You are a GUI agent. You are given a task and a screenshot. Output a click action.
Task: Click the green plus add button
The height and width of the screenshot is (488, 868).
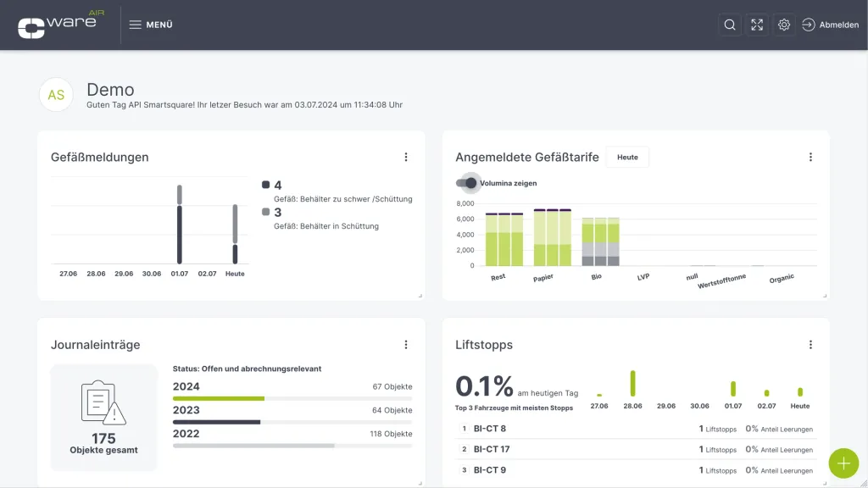[x=843, y=463]
